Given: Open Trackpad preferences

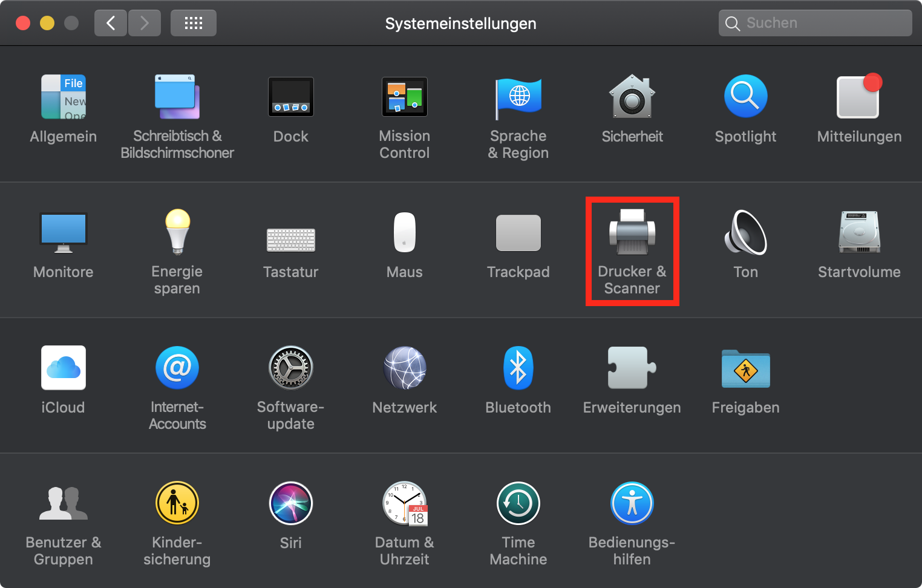Looking at the screenshot, I should (518, 232).
